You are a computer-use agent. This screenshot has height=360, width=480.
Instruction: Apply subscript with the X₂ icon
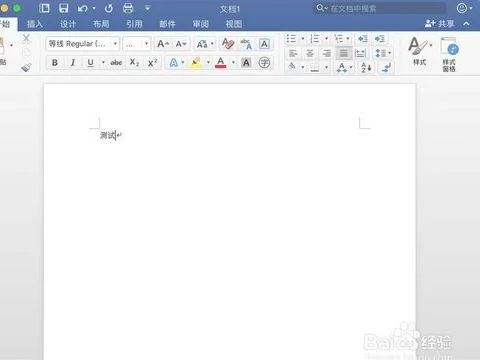click(134, 62)
